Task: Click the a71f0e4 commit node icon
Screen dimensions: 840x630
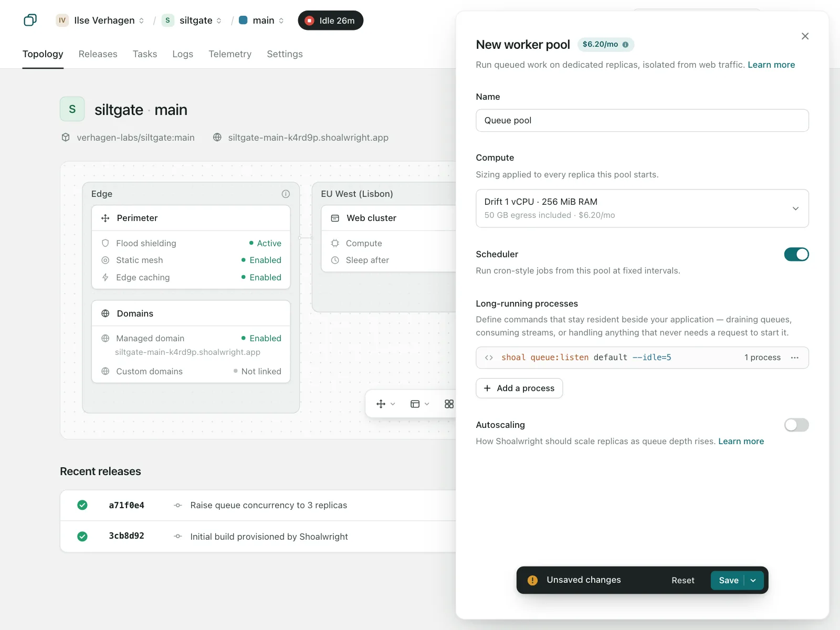Action: point(178,505)
